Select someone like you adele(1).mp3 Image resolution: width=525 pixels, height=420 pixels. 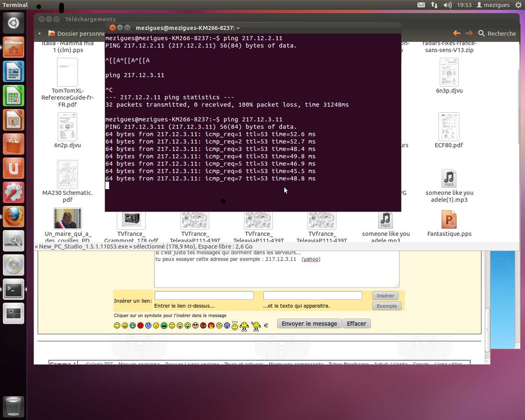point(449,185)
